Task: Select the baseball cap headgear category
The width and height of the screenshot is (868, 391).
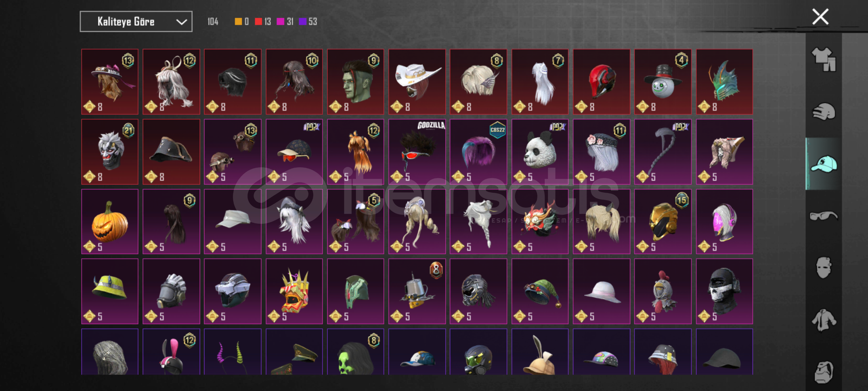Action: coord(824,164)
